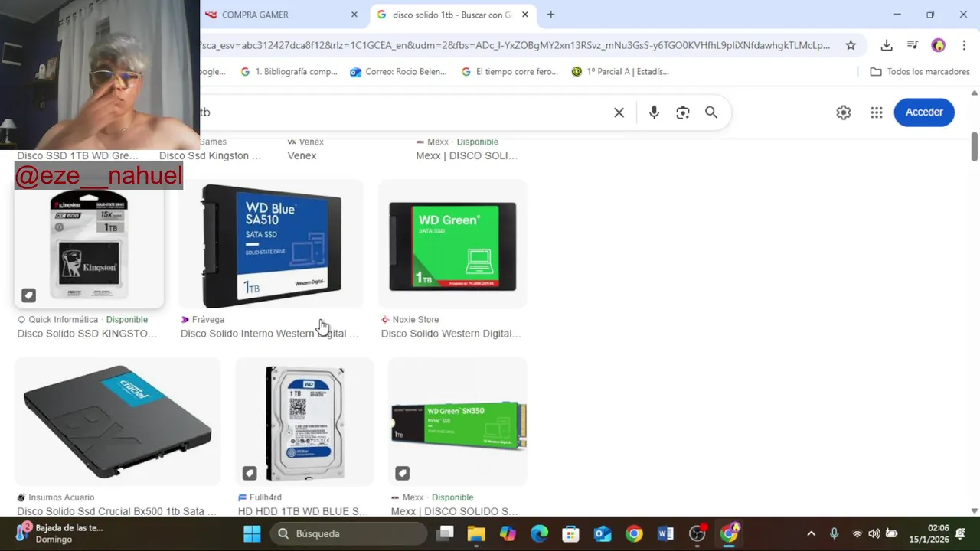
Task: Open the El tiempo corre fero... bookmark
Action: click(x=510, y=72)
